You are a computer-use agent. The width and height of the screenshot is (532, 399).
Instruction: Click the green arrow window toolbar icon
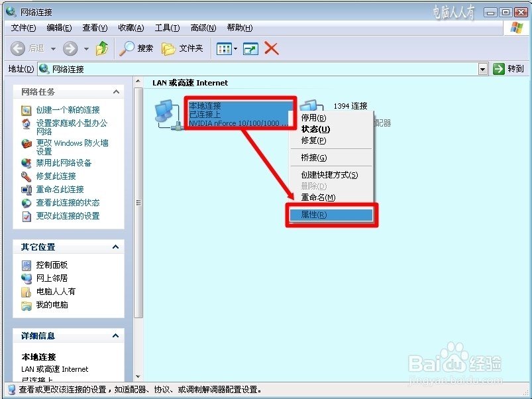pos(250,49)
